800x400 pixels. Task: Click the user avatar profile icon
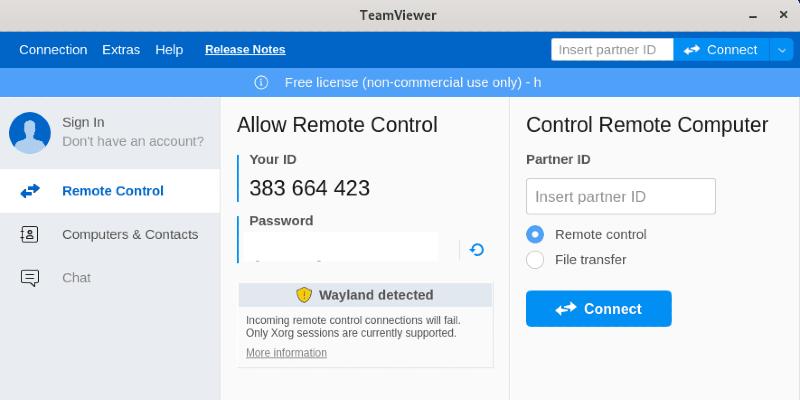point(30,132)
